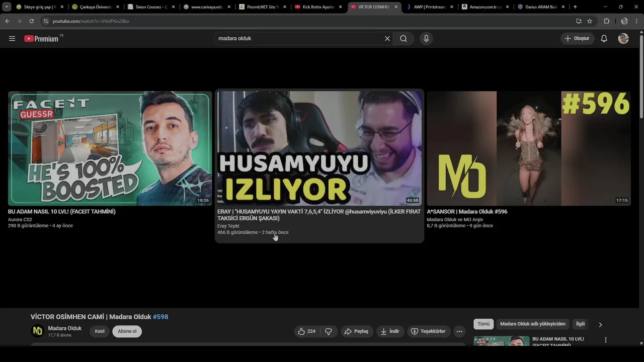Start voice search with the microphone icon
The width and height of the screenshot is (644, 362).
[426, 39]
